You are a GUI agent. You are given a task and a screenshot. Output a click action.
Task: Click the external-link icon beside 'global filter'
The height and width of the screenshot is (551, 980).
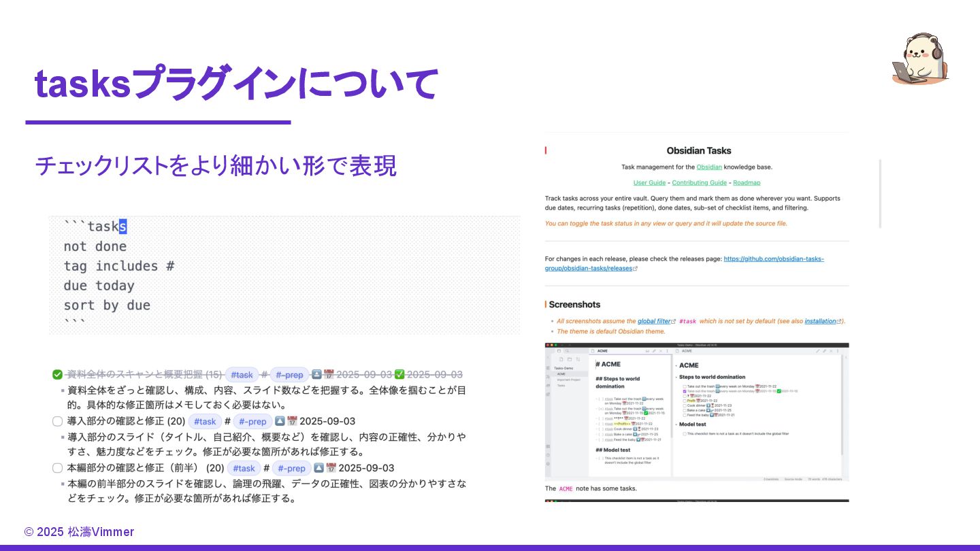[x=673, y=321]
